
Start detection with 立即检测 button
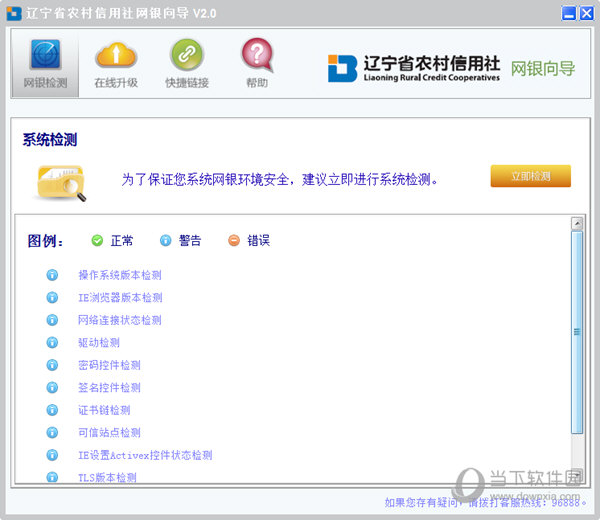(x=531, y=176)
